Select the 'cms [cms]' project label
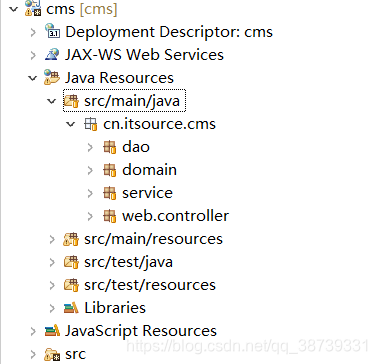The height and width of the screenshot is (364, 377). (x=82, y=9)
